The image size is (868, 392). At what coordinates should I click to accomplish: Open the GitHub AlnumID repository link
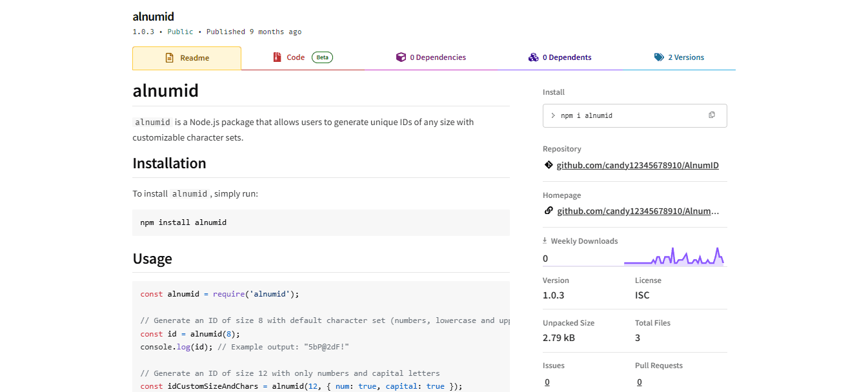(638, 165)
